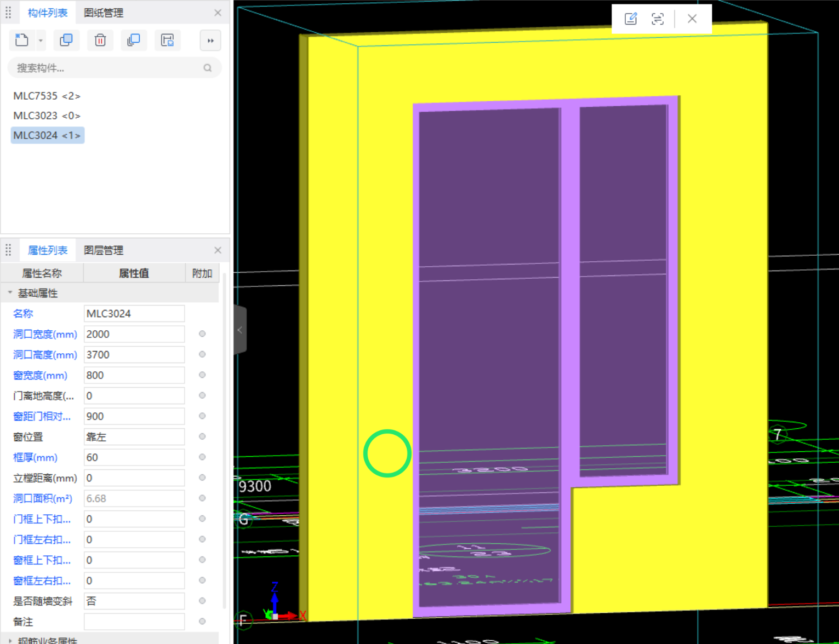Click the 属性值 column header
This screenshot has height=644, width=839.
point(134,273)
